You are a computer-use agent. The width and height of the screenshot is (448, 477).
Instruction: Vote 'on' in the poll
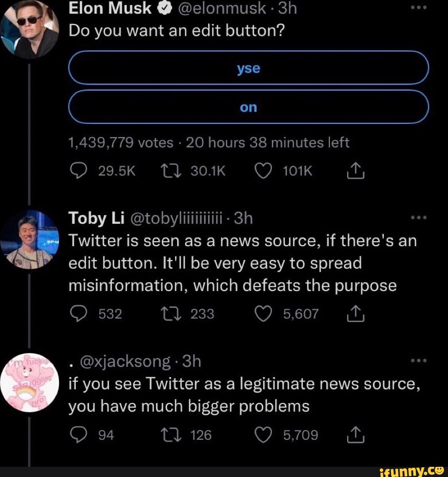pos(248,107)
